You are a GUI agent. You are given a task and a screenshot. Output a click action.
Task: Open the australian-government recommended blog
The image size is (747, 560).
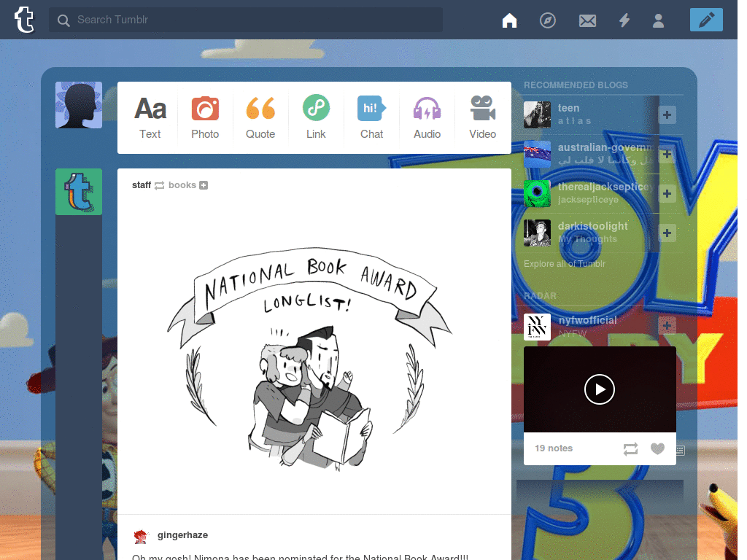(605, 147)
